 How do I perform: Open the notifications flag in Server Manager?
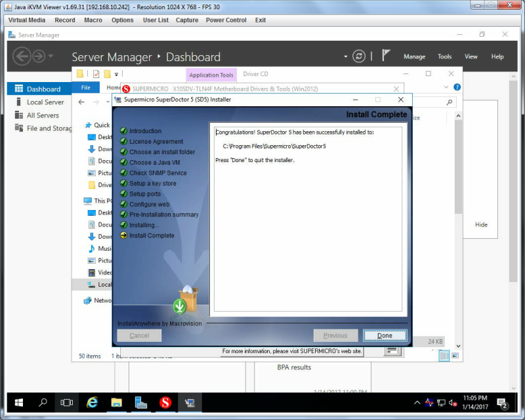(x=386, y=56)
